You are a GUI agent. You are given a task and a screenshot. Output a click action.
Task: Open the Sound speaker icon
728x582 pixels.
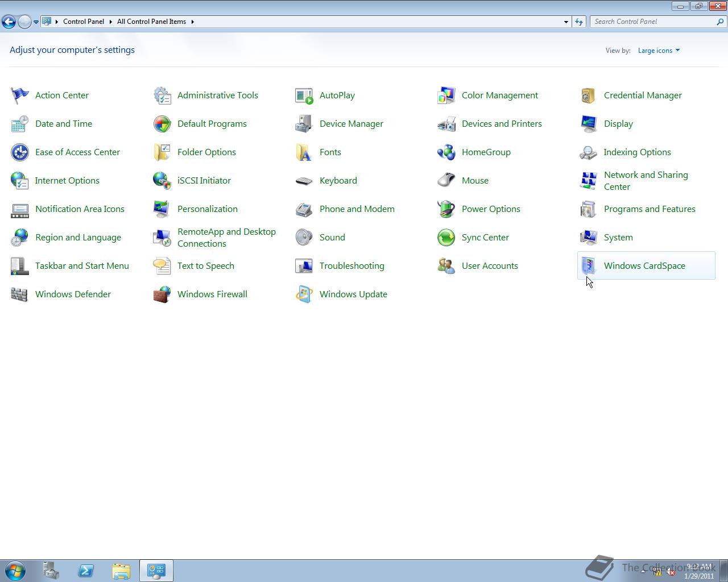point(304,238)
